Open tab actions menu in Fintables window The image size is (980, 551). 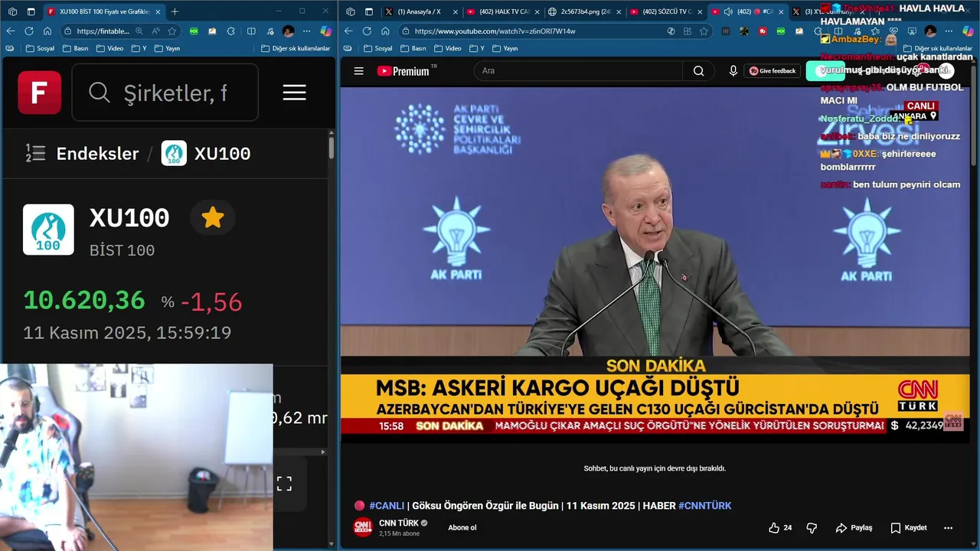coord(31,11)
